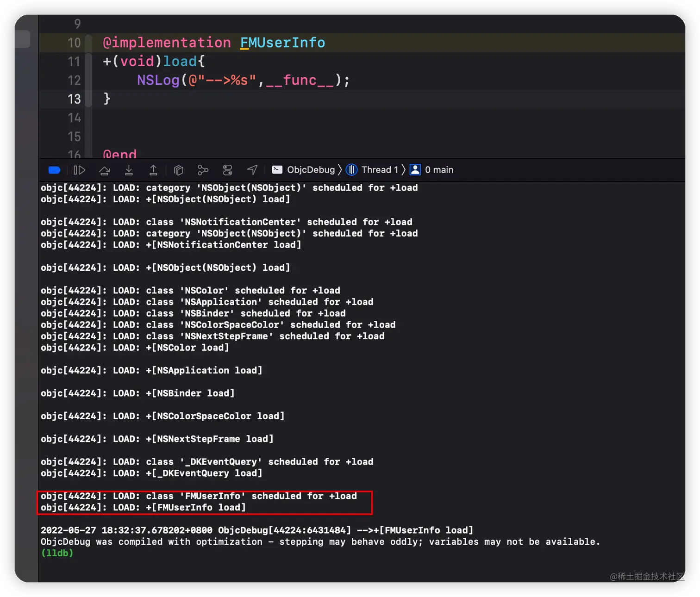Click the stack frame person icon
Image resolution: width=700 pixels, height=597 pixels.
coord(415,170)
